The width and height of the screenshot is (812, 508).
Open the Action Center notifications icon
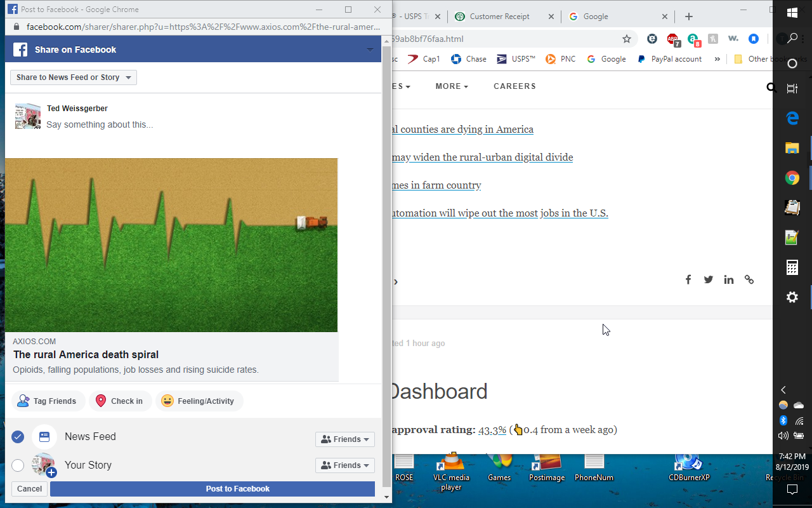point(792,489)
